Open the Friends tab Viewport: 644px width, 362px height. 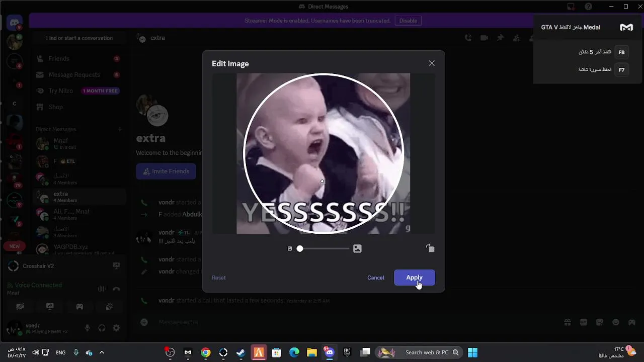click(79, 58)
